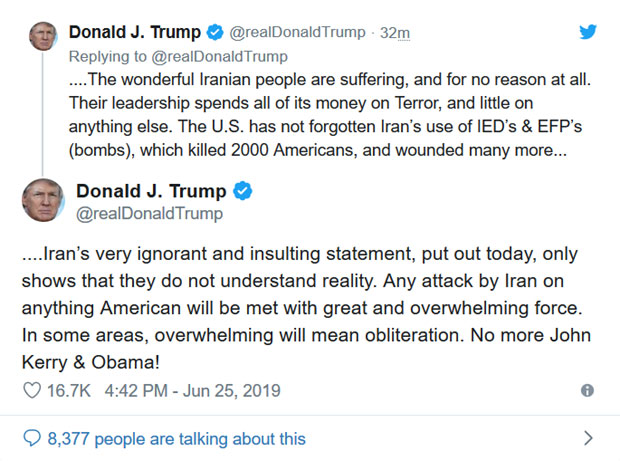Open the Donald J. Trump name in the main tweet
This screenshot has height=461, width=620.
coord(152,191)
